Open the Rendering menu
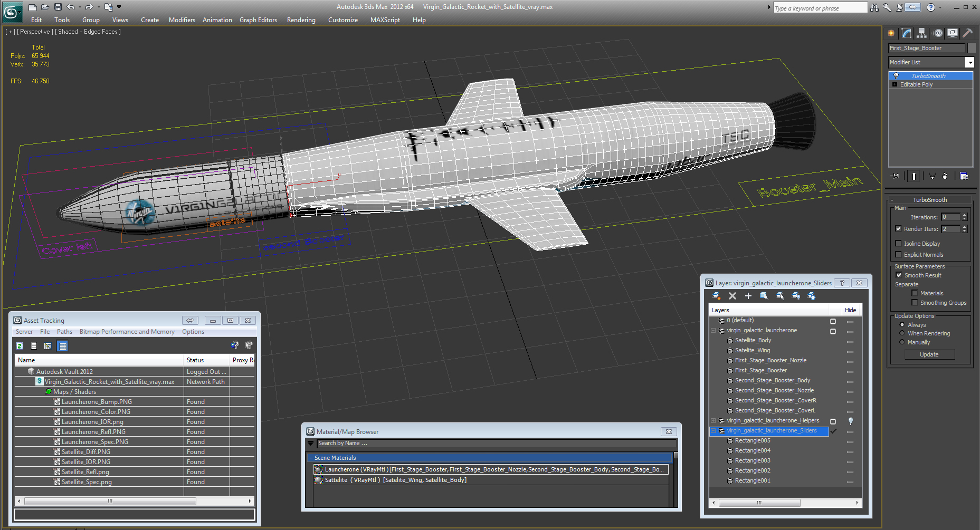 (301, 20)
